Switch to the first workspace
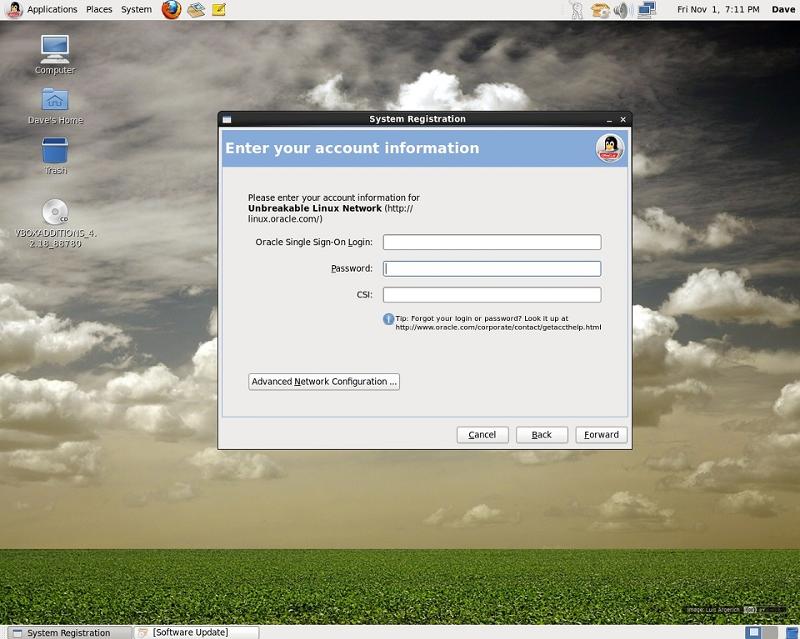 (753, 633)
